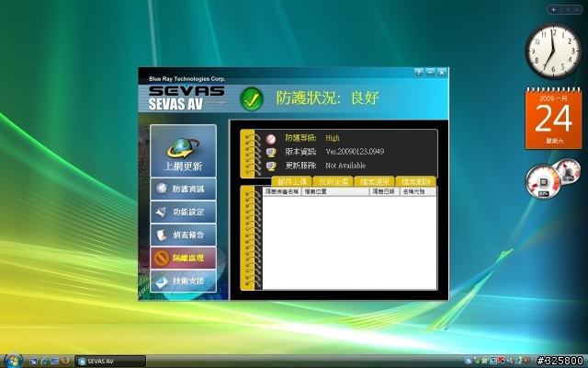
Task: Click the red K tray icon
Action: (501, 360)
